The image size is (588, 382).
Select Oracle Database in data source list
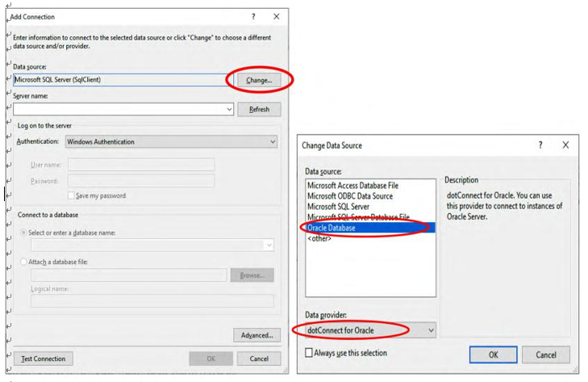(x=370, y=228)
